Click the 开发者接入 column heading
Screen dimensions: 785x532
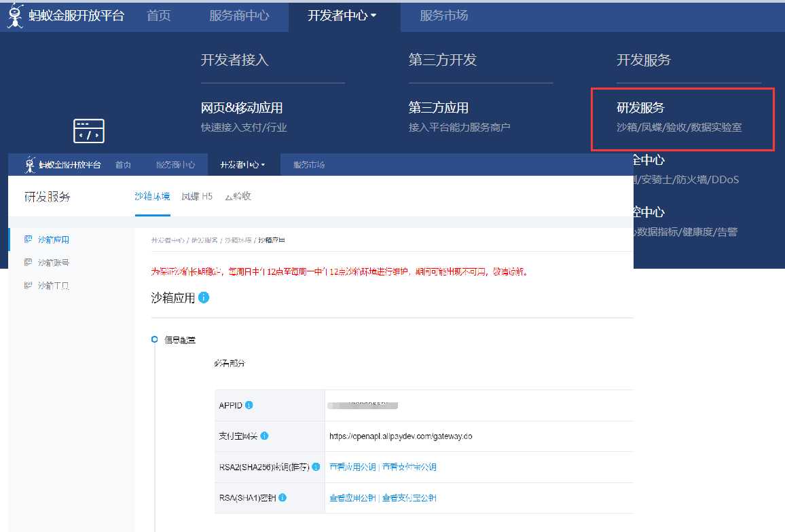click(x=235, y=60)
